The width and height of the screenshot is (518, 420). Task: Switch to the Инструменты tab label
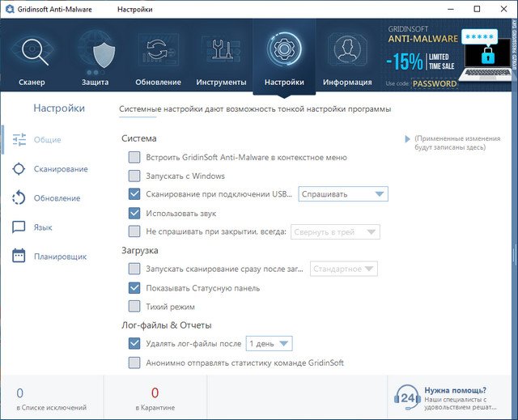221,83
